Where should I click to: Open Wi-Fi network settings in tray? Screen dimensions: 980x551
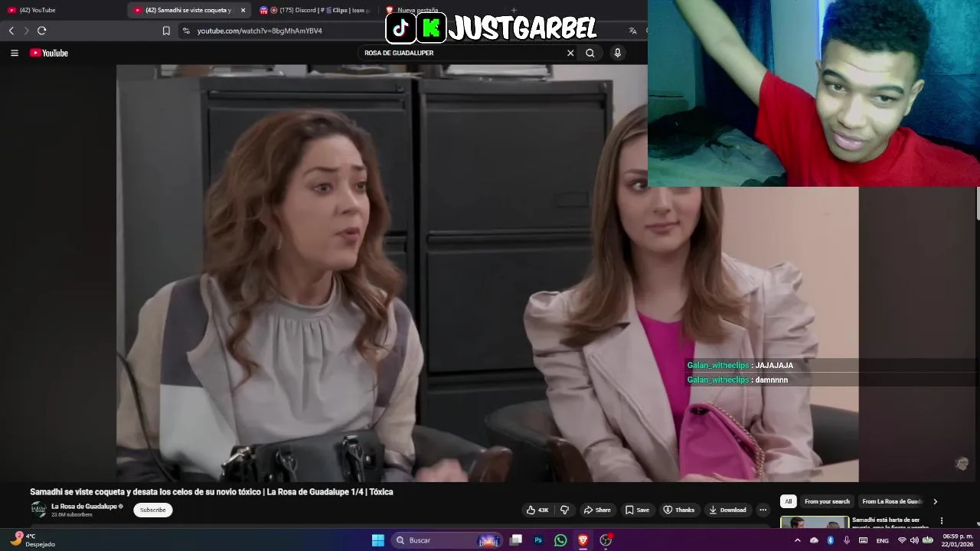[902, 540]
